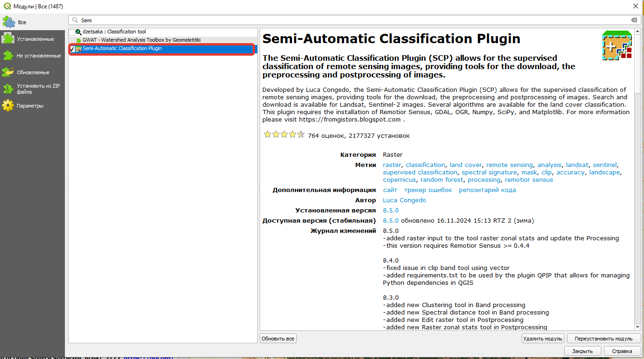
Task: Open the remote sensing tag link
Action: tap(510, 165)
